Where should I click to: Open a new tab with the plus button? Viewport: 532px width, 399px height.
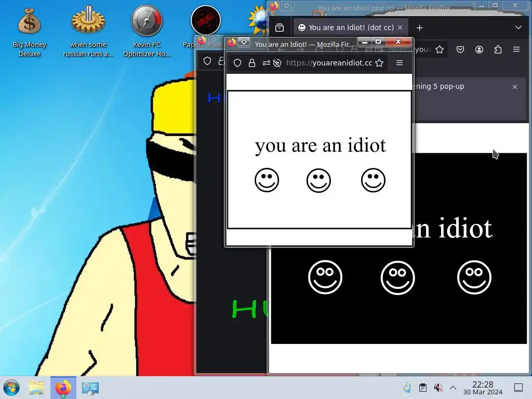coord(419,28)
